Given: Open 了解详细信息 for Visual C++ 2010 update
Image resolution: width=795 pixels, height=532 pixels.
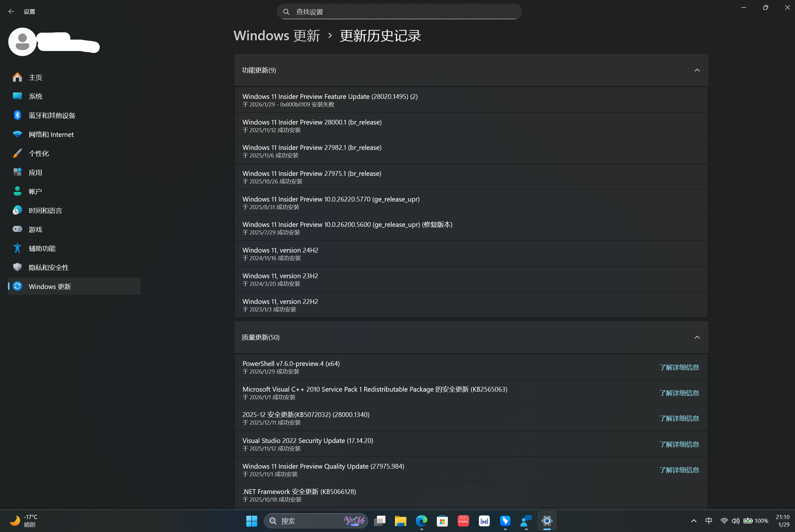Looking at the screenshot, I should pos(679,393).
